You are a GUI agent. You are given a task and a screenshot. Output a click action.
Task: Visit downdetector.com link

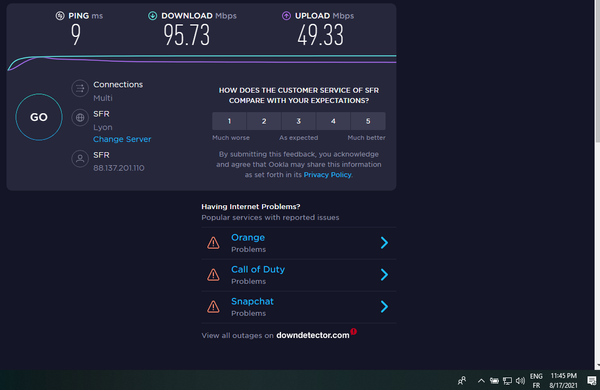[x=313, y=335]
